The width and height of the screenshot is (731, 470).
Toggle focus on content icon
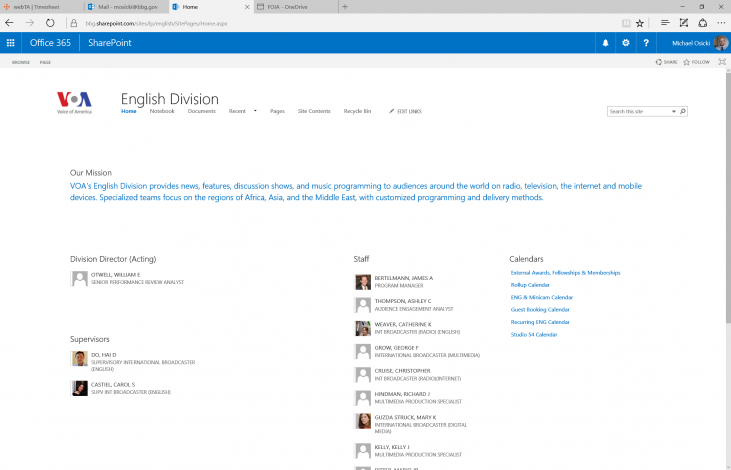[722, 62]
